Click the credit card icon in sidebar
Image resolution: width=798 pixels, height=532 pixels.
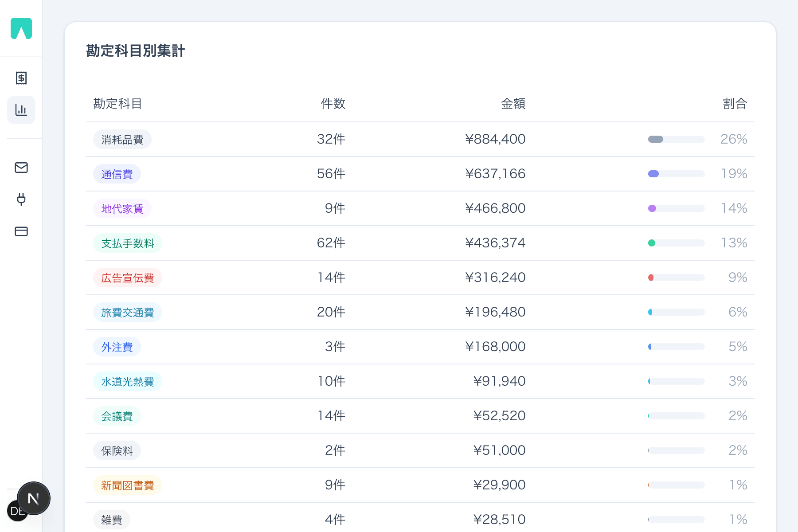coord(21,231)
